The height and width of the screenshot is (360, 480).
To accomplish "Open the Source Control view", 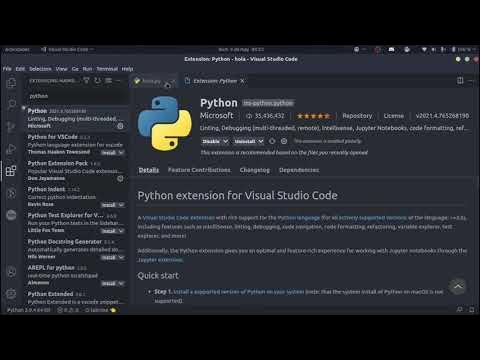I will (11, 127).
